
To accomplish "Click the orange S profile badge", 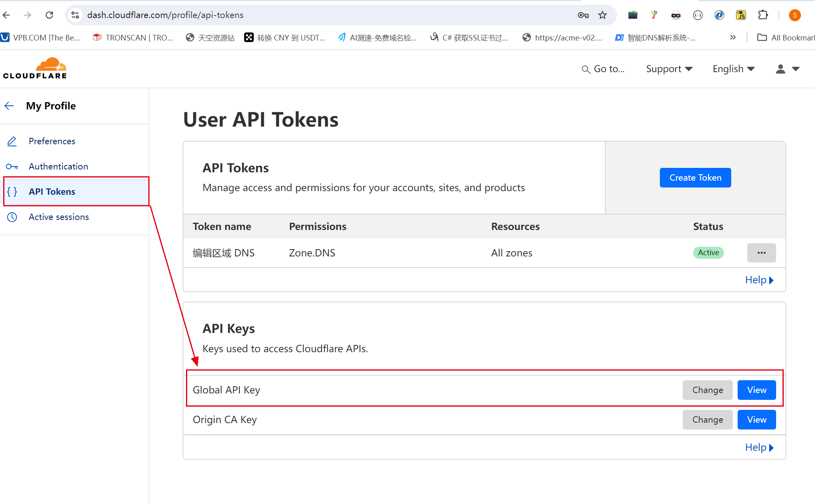I will 795,15.
